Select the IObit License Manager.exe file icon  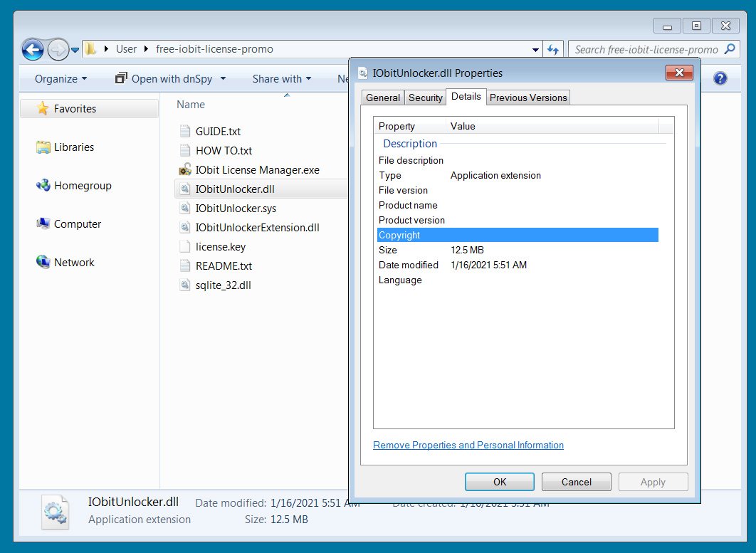[183, 170]
